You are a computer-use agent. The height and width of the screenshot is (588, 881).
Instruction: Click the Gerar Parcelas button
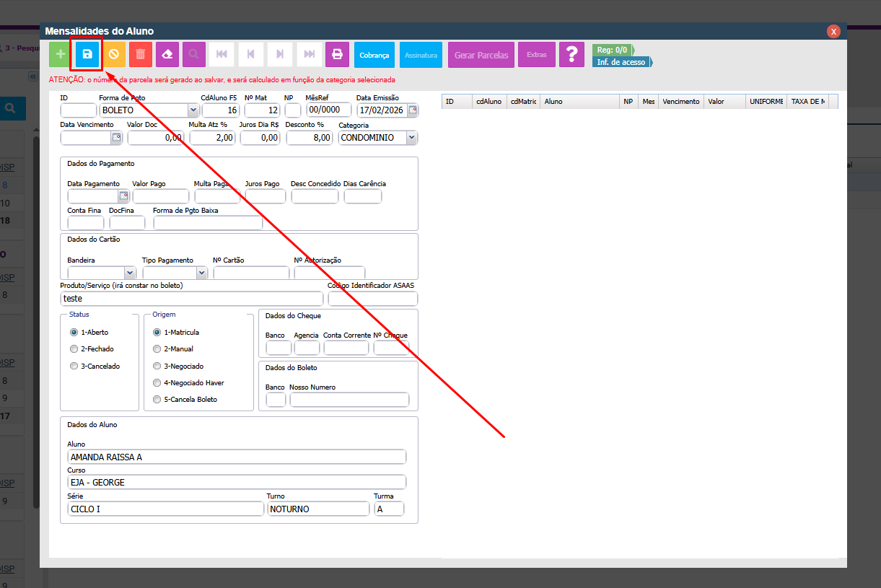pos(481,56)
